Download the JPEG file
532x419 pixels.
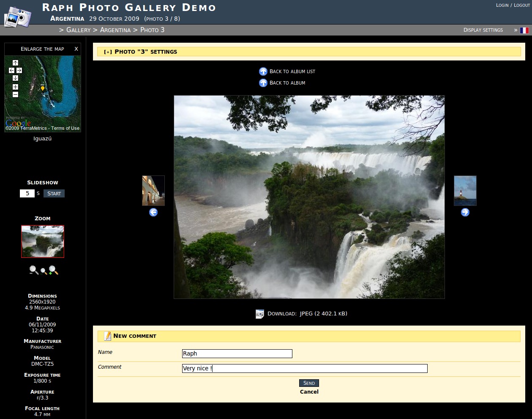click(x=323, y=314)
